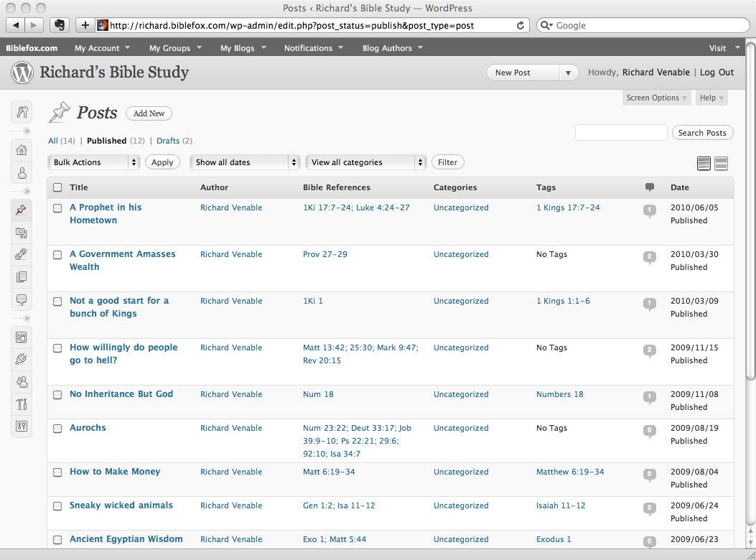The image size is (756, 560).
Task: Open the View all categories dropdown
Action: 366,162
